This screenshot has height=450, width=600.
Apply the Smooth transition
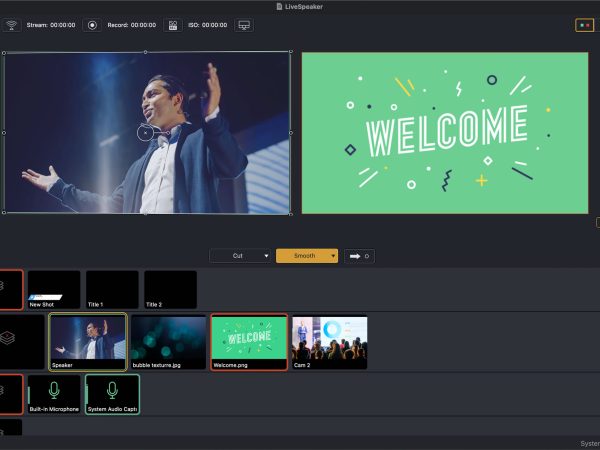point(304,256)
